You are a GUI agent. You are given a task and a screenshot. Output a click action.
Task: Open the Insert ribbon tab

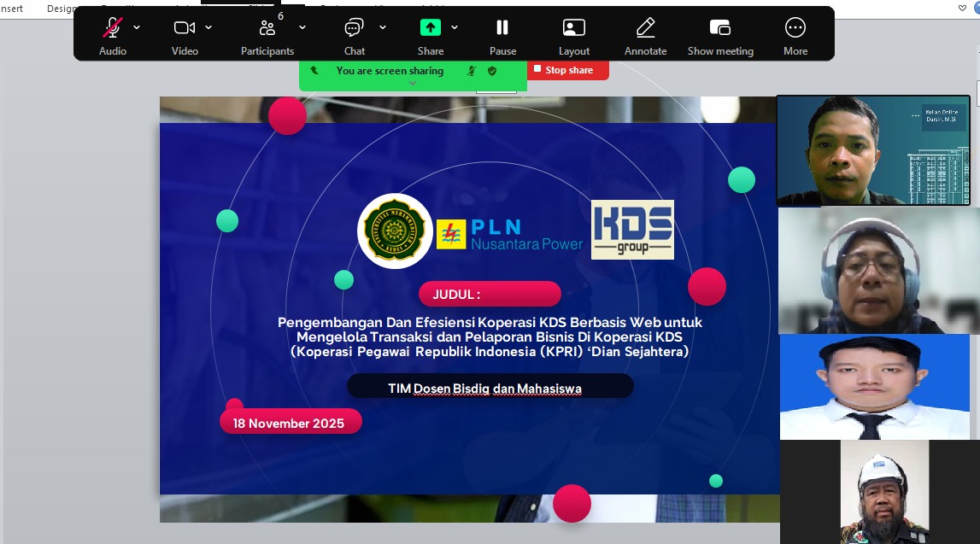pyautogui.click(x=12, y=8)
